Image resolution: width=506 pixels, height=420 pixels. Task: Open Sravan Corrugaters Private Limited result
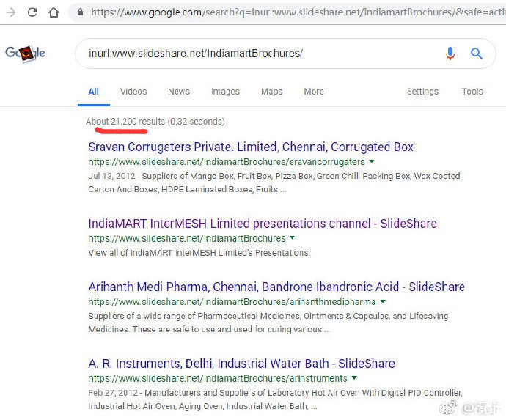pos(251,147)
